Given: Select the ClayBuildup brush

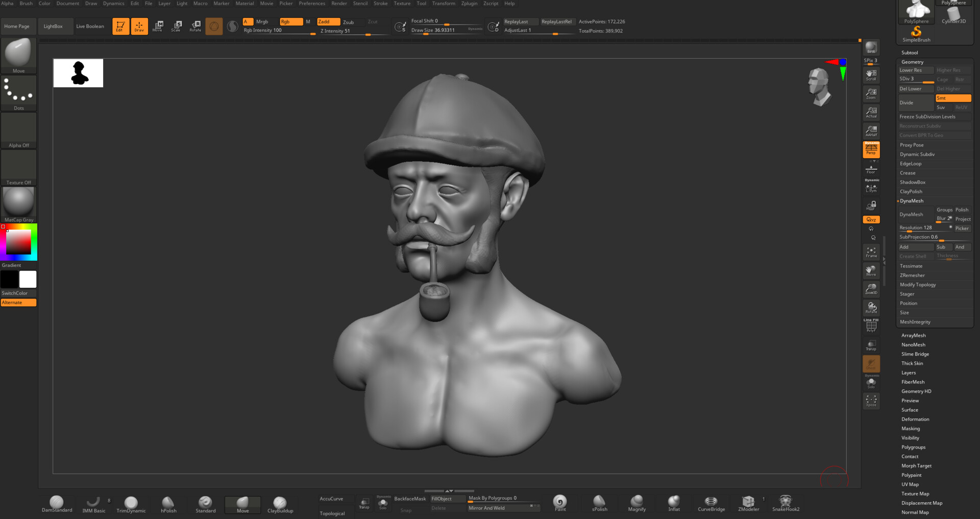Looking at the screenshot, I should point(280,503).
